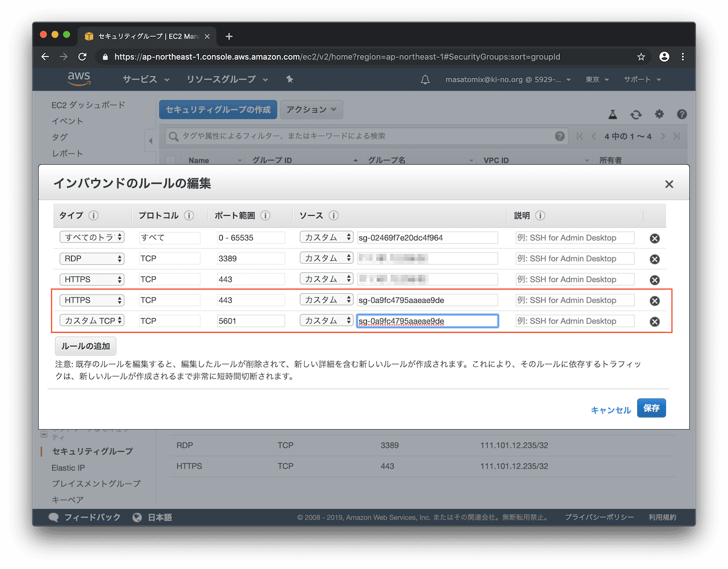Open type dropdown for すべてのトラフィック rule
728x569 pixels.
coord(92,237)
